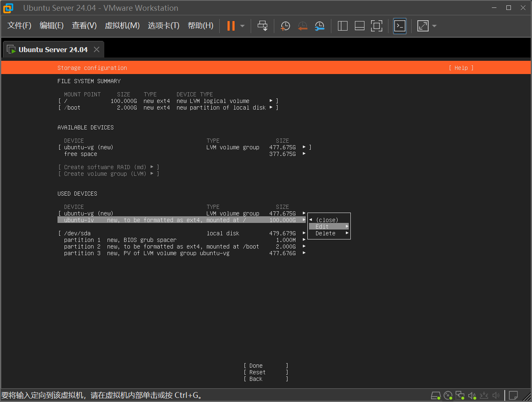This screenshot has height=402, width=532.
Task: Toggle the console view icon
Action: coord(400,26)
